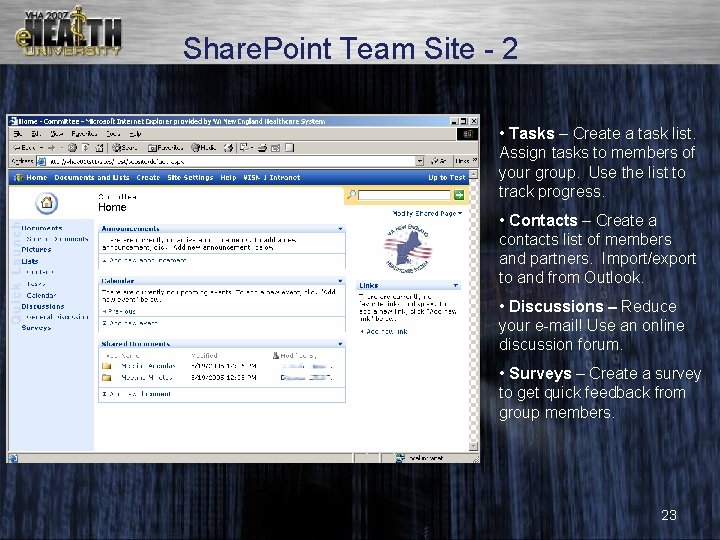720x540 pixels.
Task: Click the Edit page toolbar icon
Action: pyautogui.click(x=276, y=148)
